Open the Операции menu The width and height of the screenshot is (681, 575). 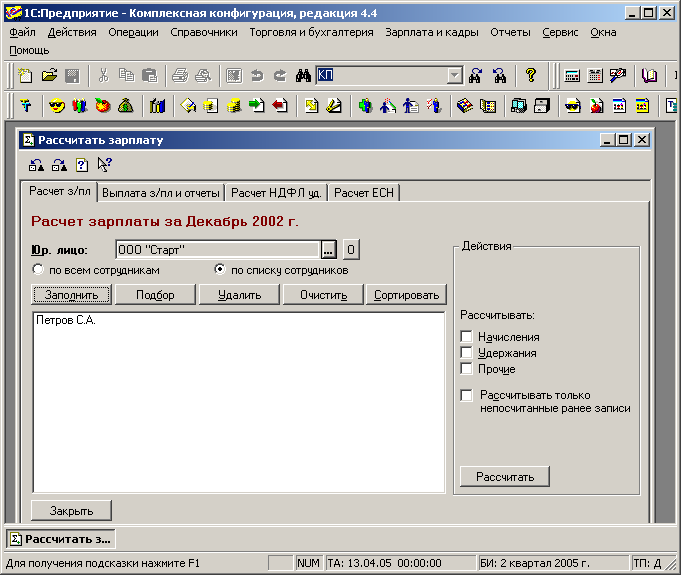point(133,32)
